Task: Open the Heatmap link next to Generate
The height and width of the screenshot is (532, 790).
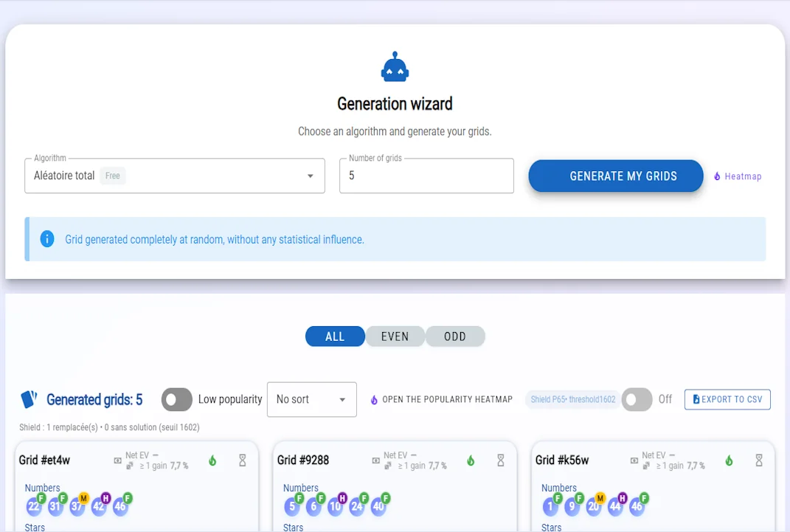Action: (x=738, y=176)
